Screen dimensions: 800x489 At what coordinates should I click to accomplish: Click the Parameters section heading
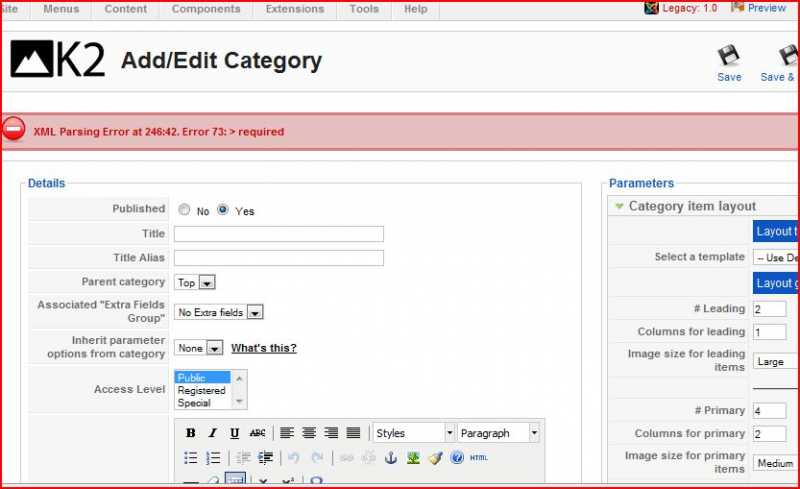pyautogui.click(x=641, y=183)
